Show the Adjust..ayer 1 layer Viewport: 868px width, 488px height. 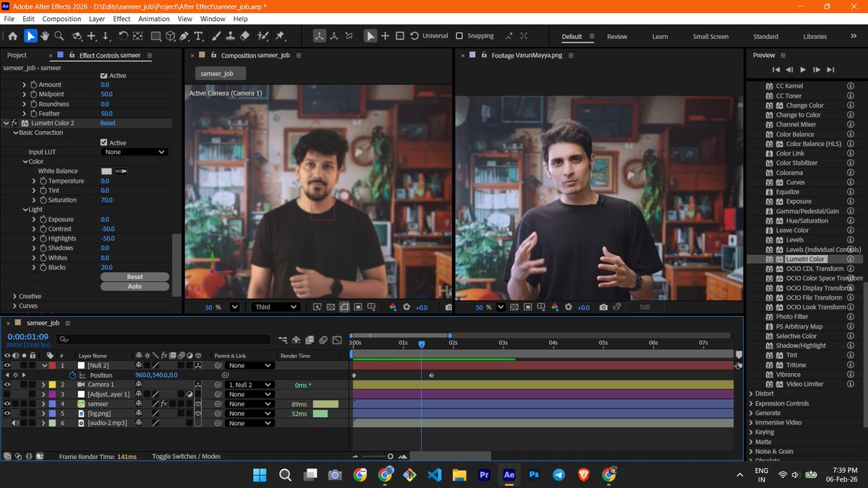coord(7,394)
